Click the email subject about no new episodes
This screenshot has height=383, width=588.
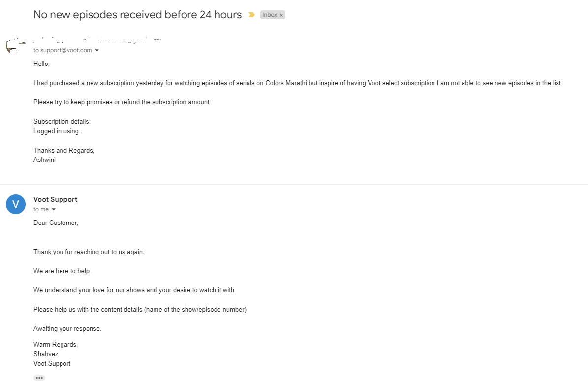coord(137,15)
